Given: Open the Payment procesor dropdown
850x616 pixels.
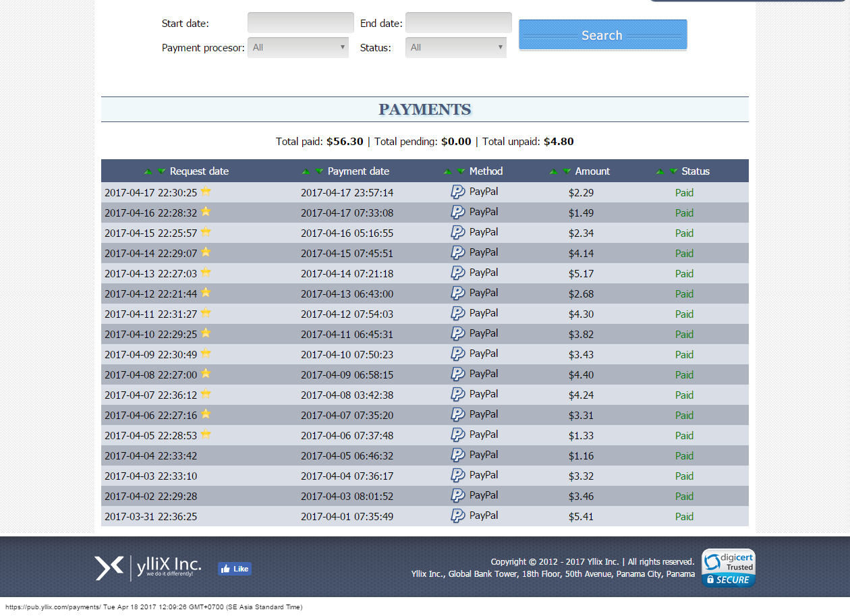Looking at the screenshot, I should pos(298,47).
